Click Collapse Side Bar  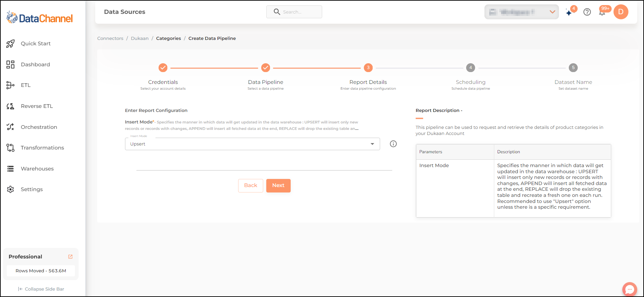[x=41, y=289]
